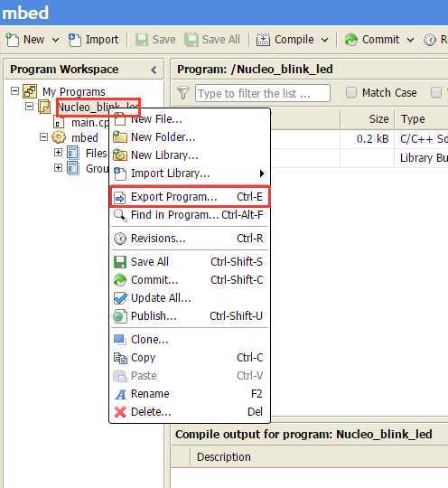
Task: Click the mbed library gear icon
Action: [x=59, y=137]
